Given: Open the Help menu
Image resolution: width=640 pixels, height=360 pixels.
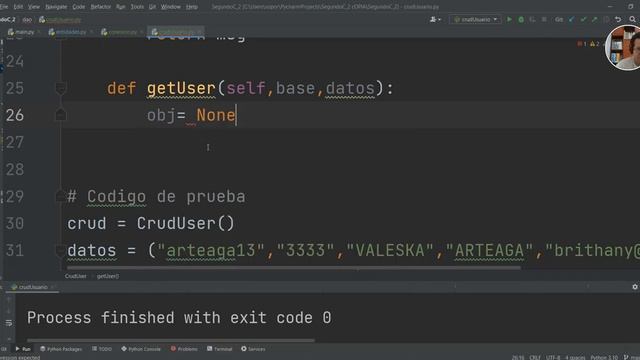Looking at the screenshot, I should pos(192,7).
